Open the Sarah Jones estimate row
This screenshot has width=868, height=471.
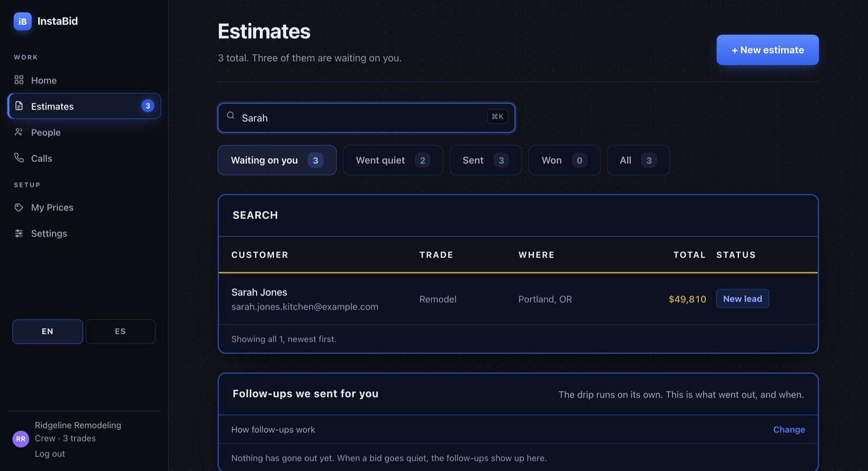pos(518,299)
